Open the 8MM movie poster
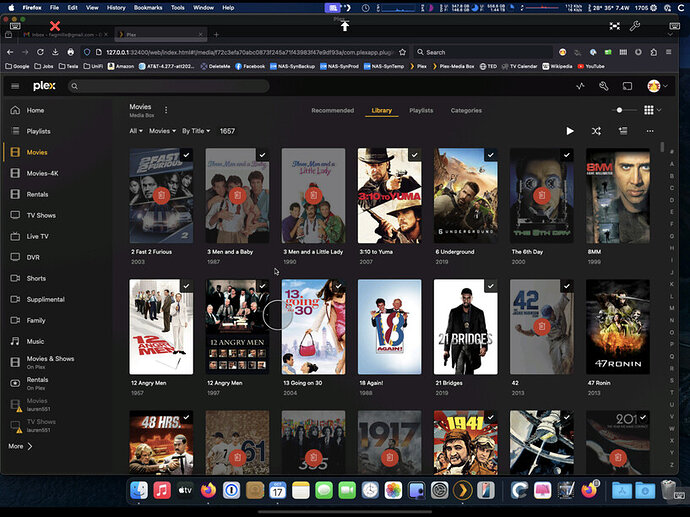Image resolution: width=690 pixels, height=517 pixels. (618, 196)
